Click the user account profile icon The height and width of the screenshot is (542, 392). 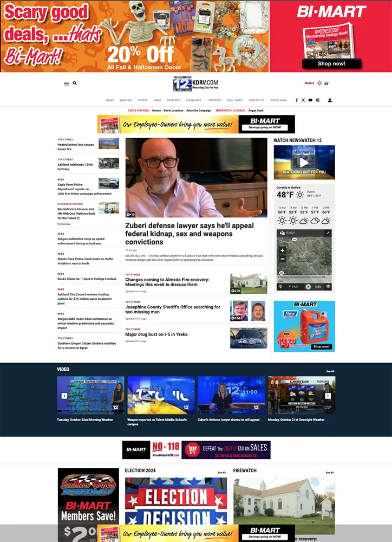coord(330,100)
